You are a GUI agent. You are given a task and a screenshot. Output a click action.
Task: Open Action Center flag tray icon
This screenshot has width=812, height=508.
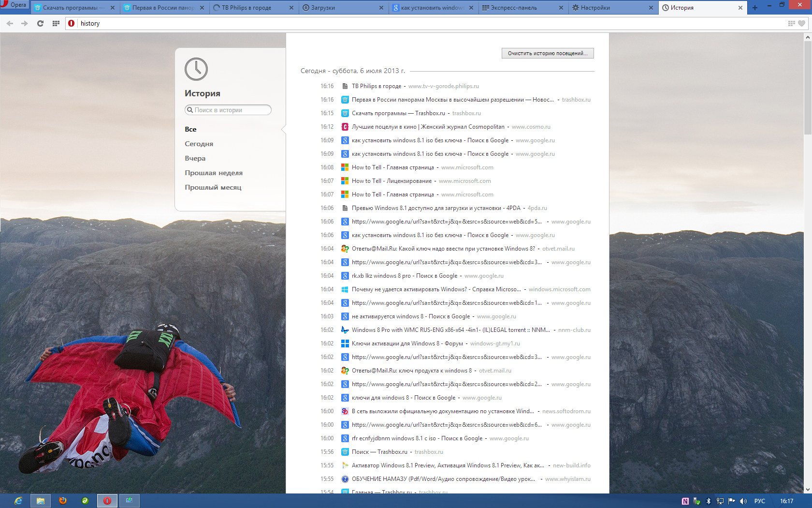(x=731, y=501)
